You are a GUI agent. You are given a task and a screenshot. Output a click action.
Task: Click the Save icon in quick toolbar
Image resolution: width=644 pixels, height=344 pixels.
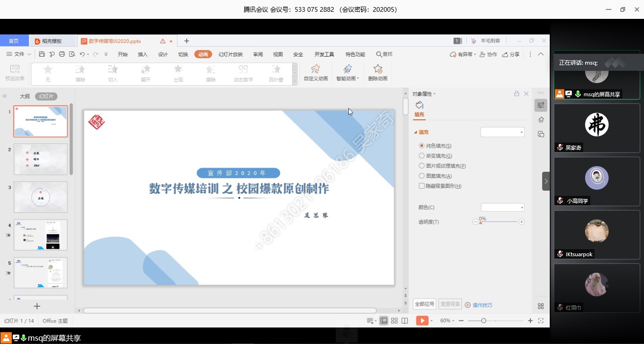[x=42, y=54]
